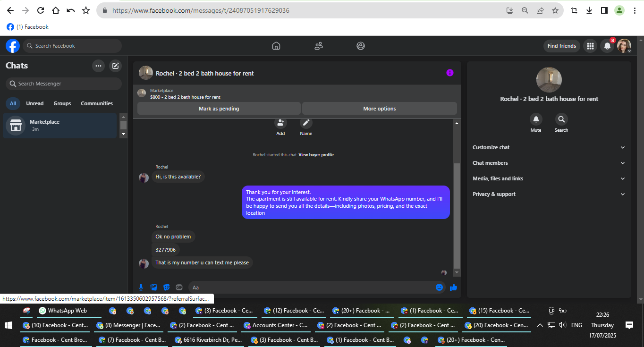Open the emoji picker in the message box
Screen dimensions: 644x347
point(440,287)
